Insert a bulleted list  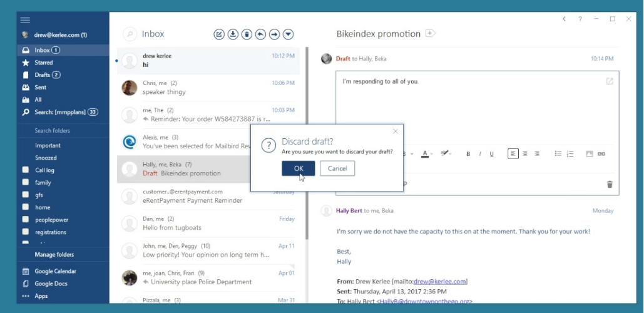point(558,153)
